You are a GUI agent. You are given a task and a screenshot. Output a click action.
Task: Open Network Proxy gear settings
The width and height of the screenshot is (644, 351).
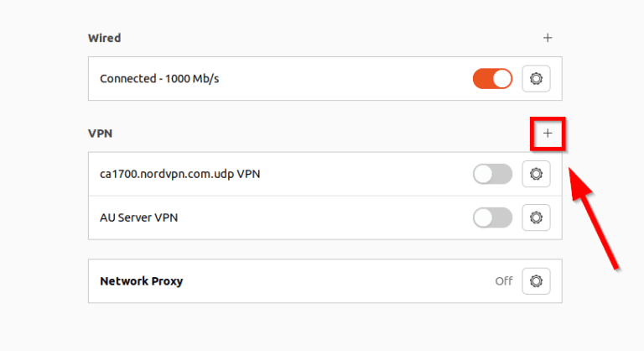pyautogui.click(x=536, y=280)
